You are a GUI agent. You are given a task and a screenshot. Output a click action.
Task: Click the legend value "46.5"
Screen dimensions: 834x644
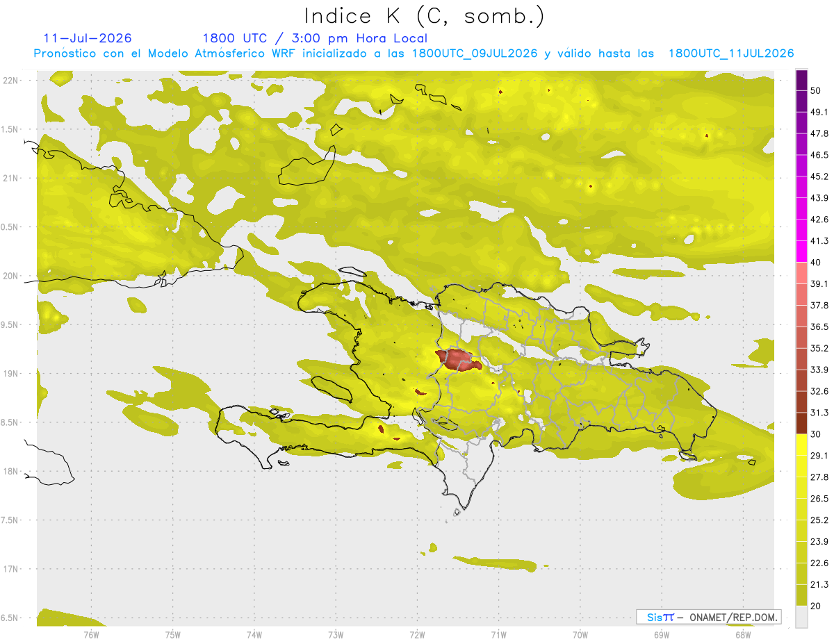click(820, 155)
